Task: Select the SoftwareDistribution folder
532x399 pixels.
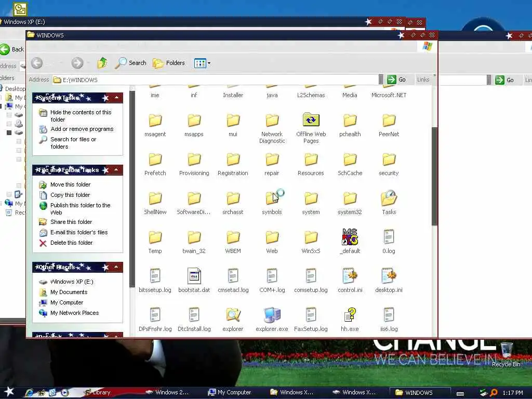Action: 194,203
